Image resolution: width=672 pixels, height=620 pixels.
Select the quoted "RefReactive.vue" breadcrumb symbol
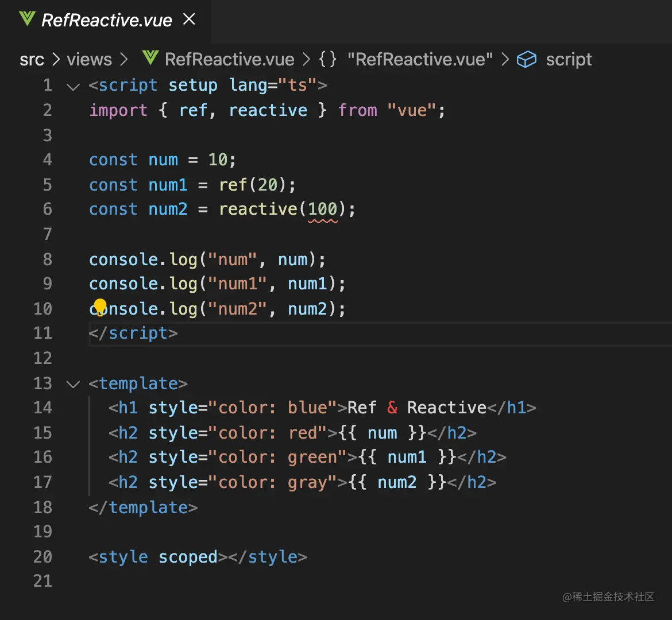(420, 60)
